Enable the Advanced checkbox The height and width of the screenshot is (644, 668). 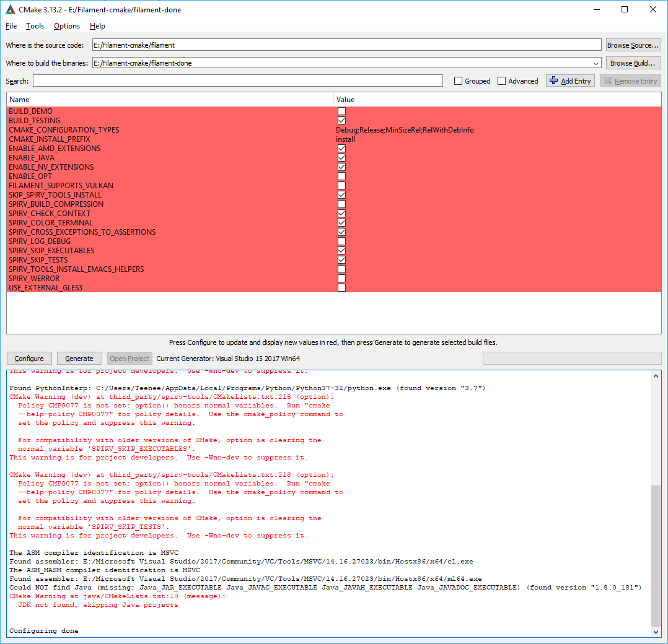(x=501, y=81)
